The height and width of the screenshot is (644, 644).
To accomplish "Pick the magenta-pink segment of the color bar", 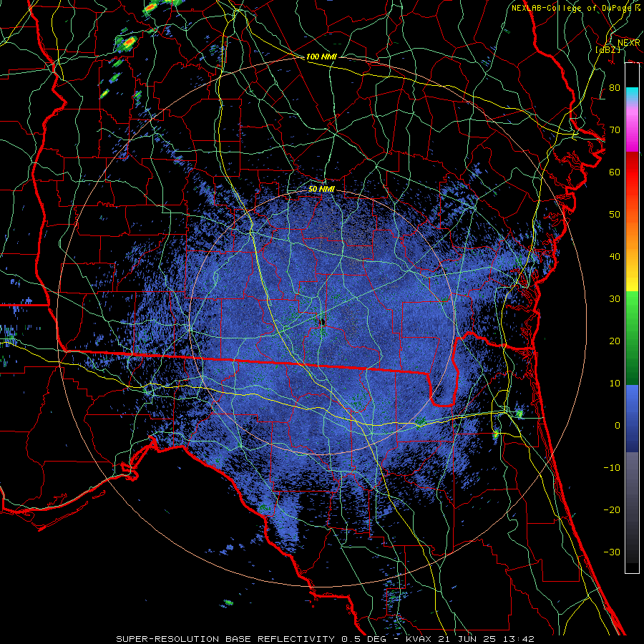I will coord(632,127).
